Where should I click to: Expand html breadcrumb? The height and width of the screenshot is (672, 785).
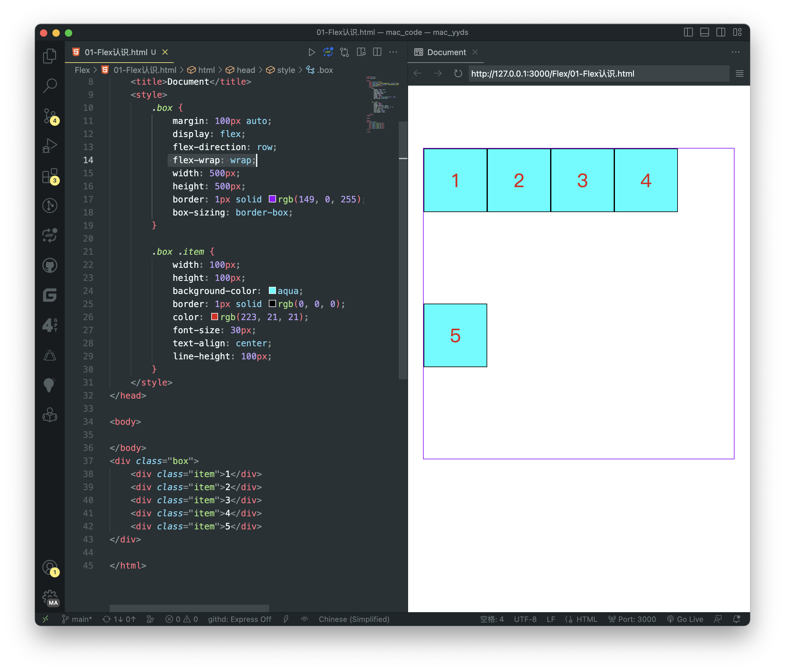(201, 70)
